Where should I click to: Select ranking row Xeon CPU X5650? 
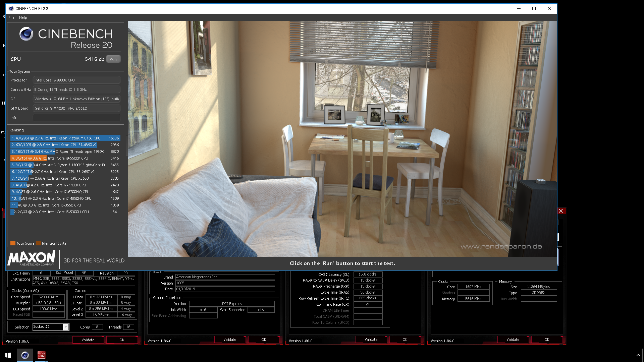[x=65, y=178]
